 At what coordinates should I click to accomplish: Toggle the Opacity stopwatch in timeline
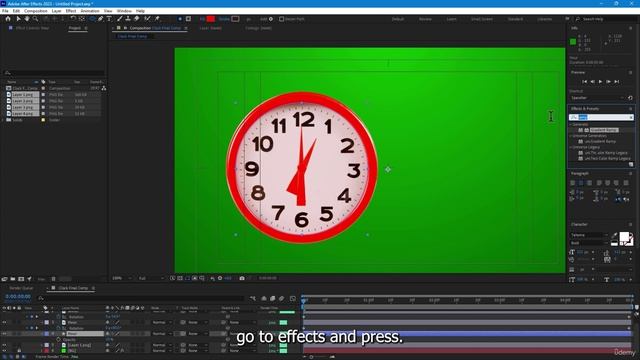(x=58, y=340)
